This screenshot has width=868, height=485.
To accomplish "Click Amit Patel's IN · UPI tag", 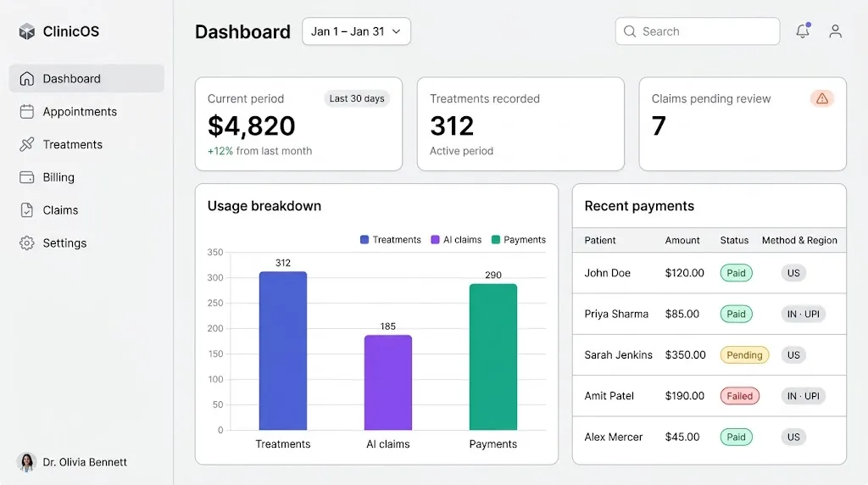I will click(x=804, y=396).
